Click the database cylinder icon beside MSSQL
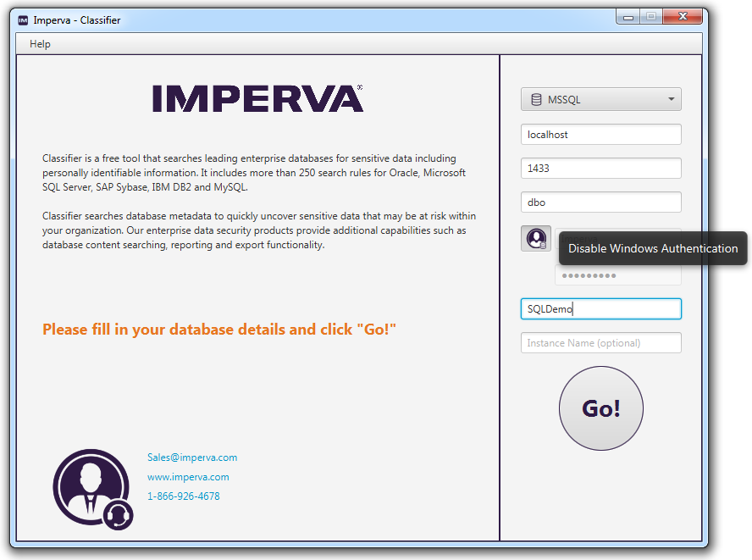This screenshot has width=752, height=560. 536,99
